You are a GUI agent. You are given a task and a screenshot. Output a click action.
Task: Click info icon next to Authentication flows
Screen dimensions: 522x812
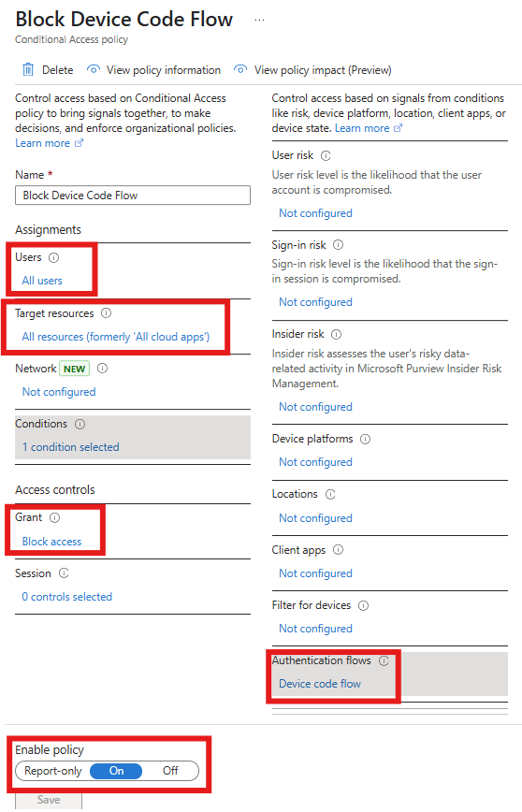pyautogui.click(x=384, y=660)
